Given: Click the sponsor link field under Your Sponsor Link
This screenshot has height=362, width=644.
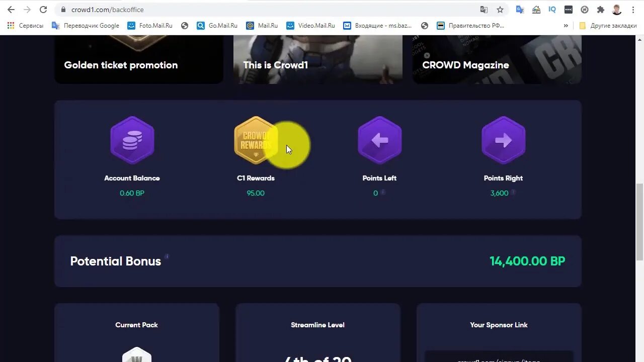Looking at the screenshot, I should pos(499,356).
